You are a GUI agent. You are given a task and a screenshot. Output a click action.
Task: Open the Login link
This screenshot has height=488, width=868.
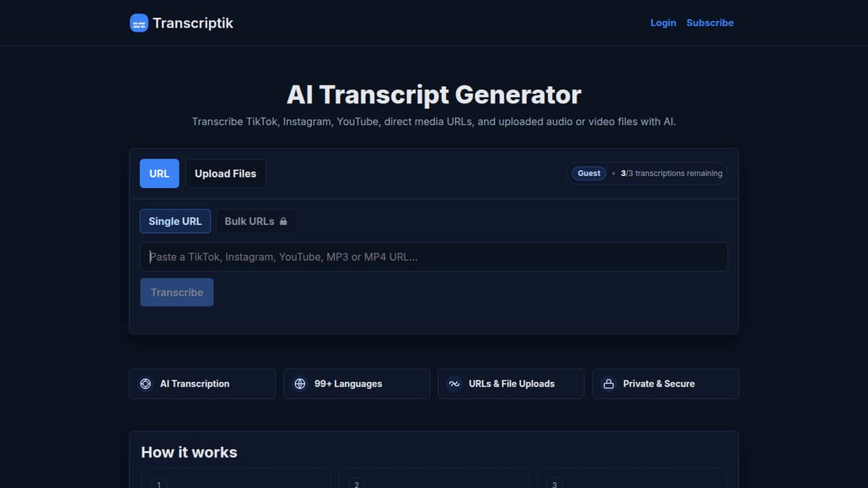coord(663,22)
